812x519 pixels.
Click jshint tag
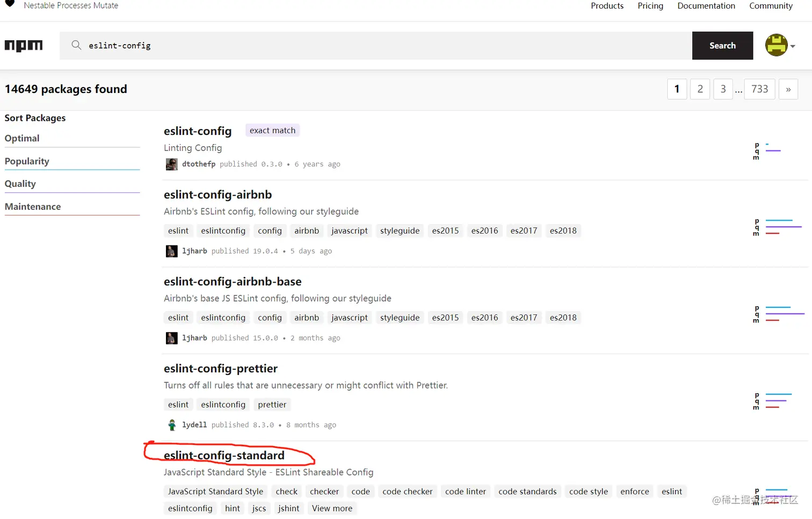tap(289, 509)
